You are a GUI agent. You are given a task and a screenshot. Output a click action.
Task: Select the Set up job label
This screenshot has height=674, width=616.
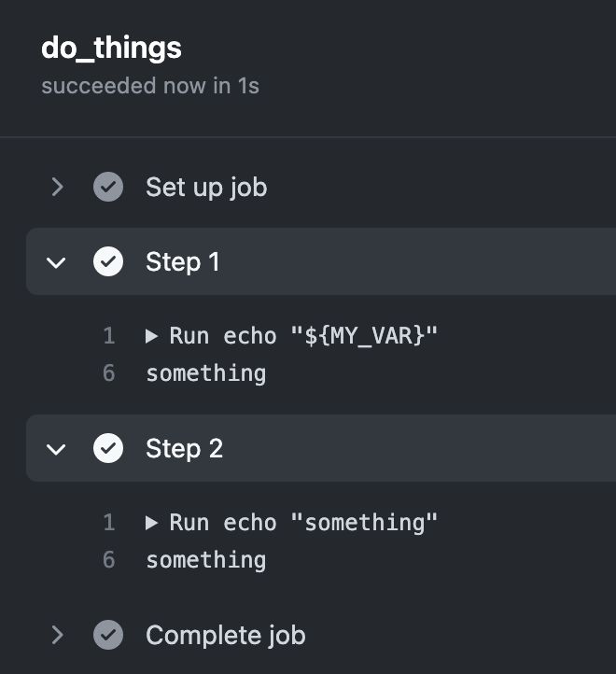coord(206,187)
